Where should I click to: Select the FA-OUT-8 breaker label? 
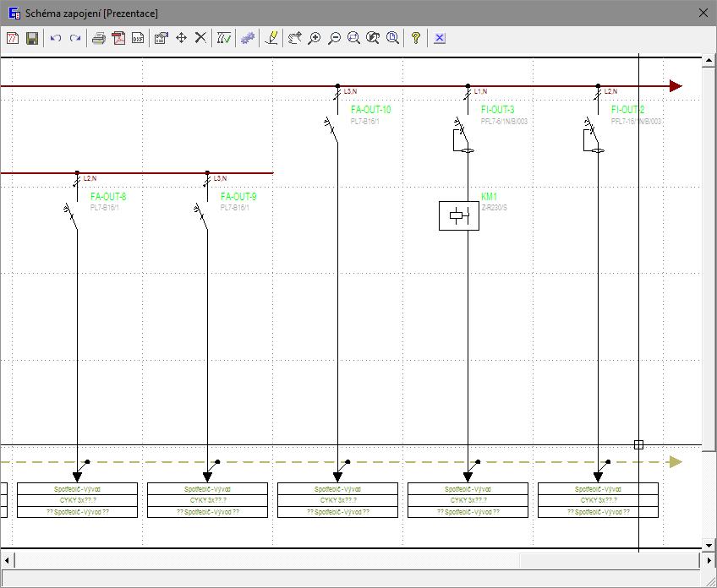coord(108,197)
